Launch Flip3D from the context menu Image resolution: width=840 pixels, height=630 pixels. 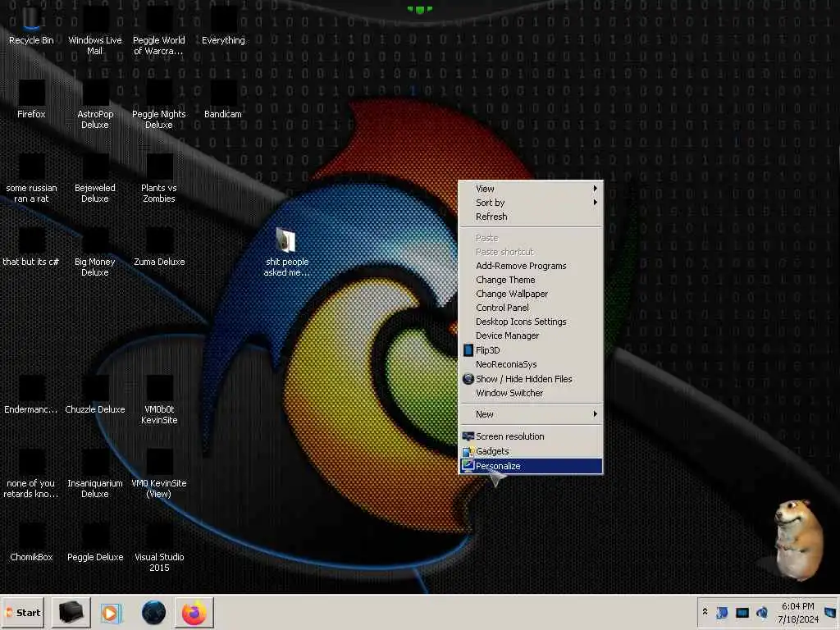(531, 349)
